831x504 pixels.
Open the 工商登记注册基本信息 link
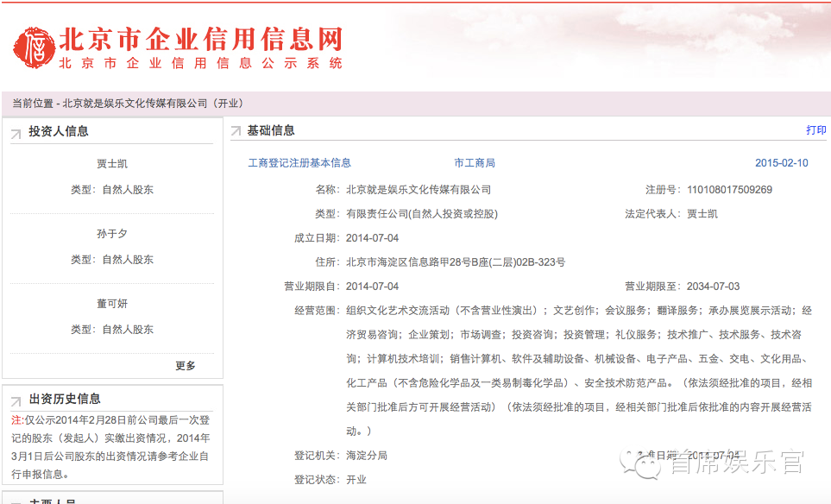pos(299,163)
